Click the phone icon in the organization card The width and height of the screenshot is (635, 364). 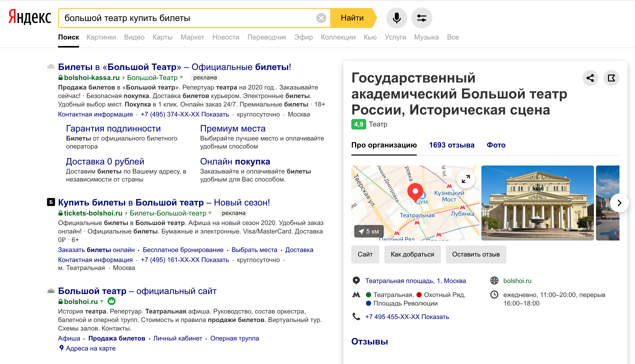[x=356, y=316]
